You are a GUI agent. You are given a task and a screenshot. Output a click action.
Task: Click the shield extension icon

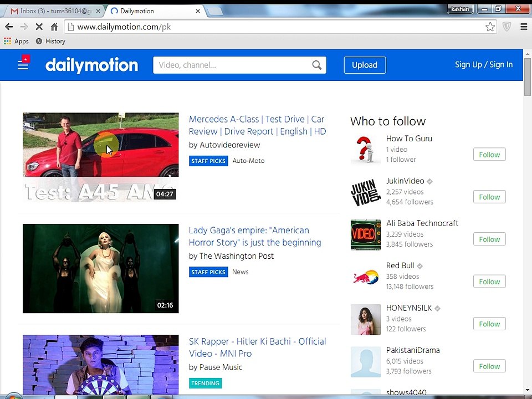[507, 27]
